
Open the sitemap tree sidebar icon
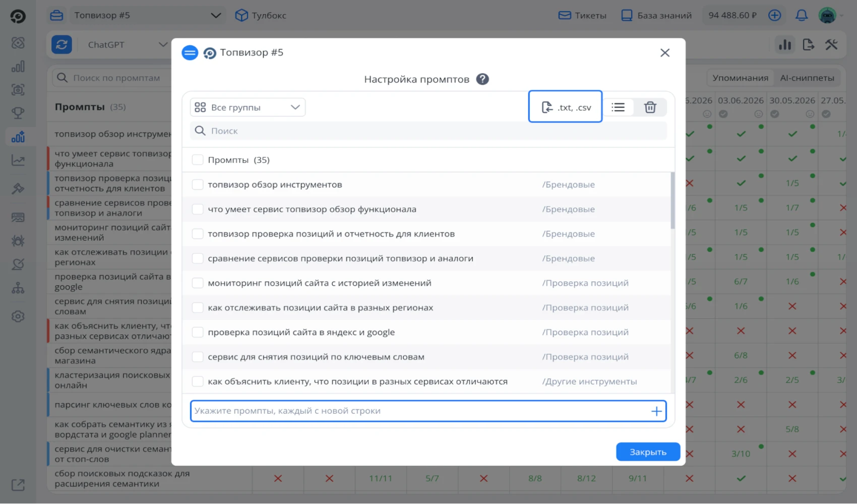click(18, 288)
